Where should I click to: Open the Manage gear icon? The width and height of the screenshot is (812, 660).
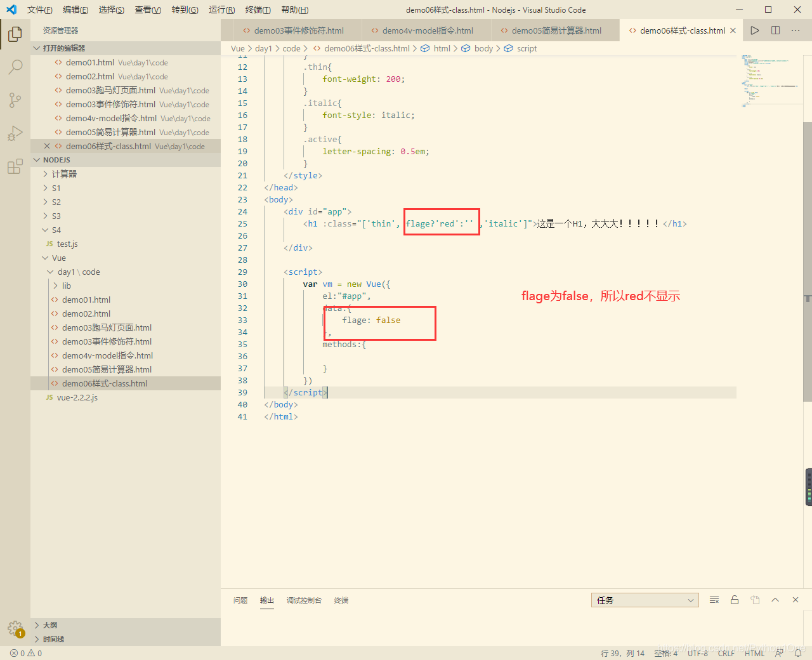(15, 628)
